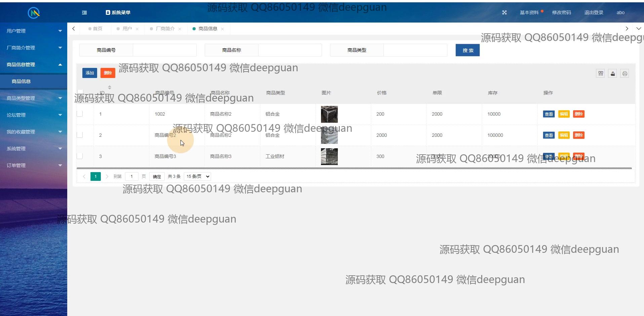Open the 15 条/页 page size dropdown
This screenshot has width=644, height=316.
(x=197, y=176)
